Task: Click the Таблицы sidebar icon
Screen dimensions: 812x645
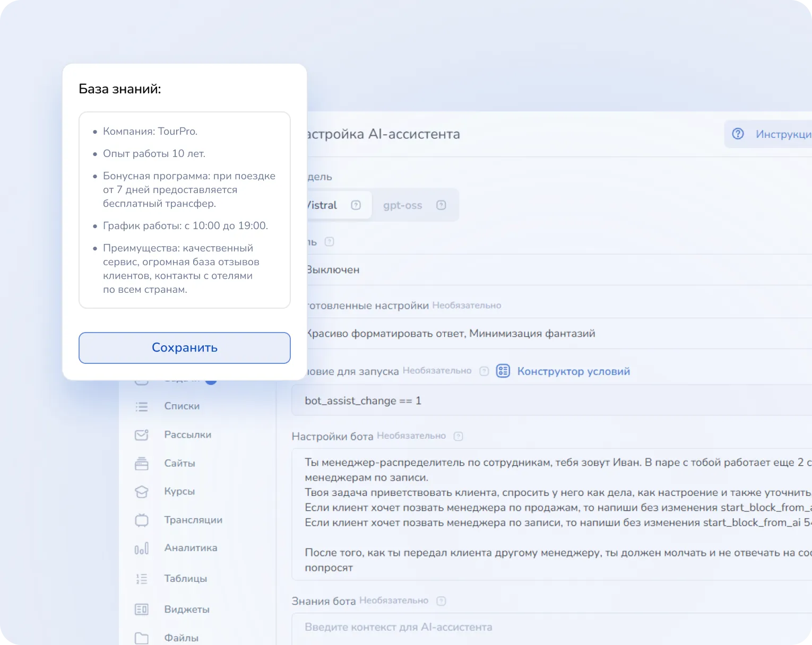Action: (x=142, y=579)
